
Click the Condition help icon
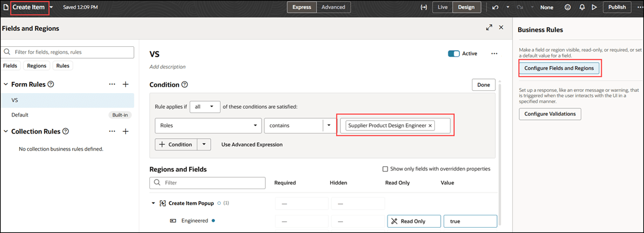(x=184, y=85)
